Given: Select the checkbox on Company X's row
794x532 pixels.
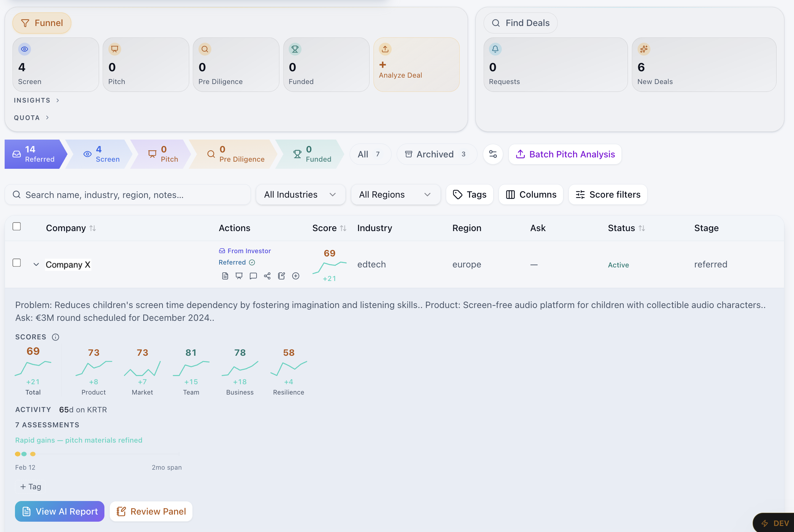Looking at the screenshot, I should (17, 262).
